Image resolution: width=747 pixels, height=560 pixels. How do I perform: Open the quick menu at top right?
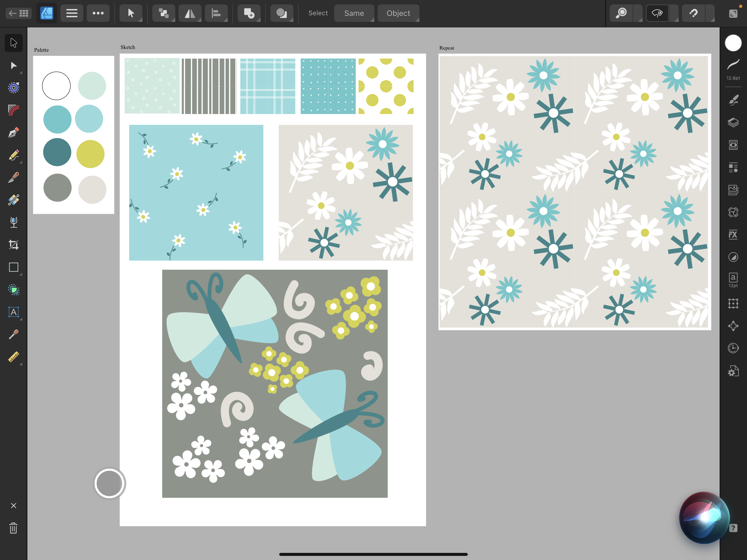click(733, 13)
